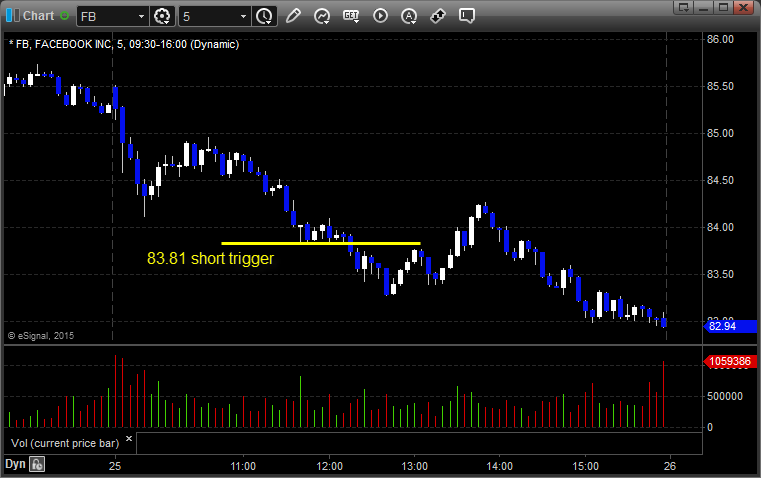This screenshot has height=478, width=761.
Task: Click the 26 date label on time axis
Action: click(670, 466)
